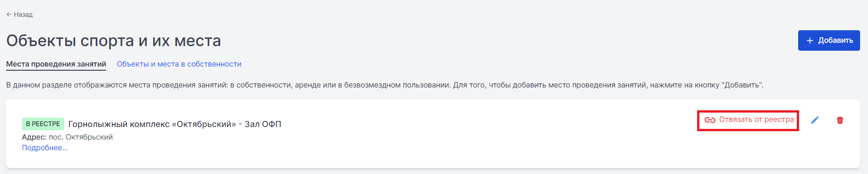Click the Адрес: label
The height and width of the screenshot is (174, 868).
tap(34, 137)
